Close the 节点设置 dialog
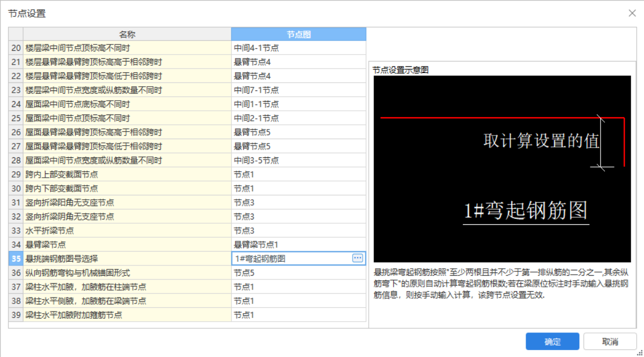The height and width of the screenshot is (357, 644). click(632, 13)
